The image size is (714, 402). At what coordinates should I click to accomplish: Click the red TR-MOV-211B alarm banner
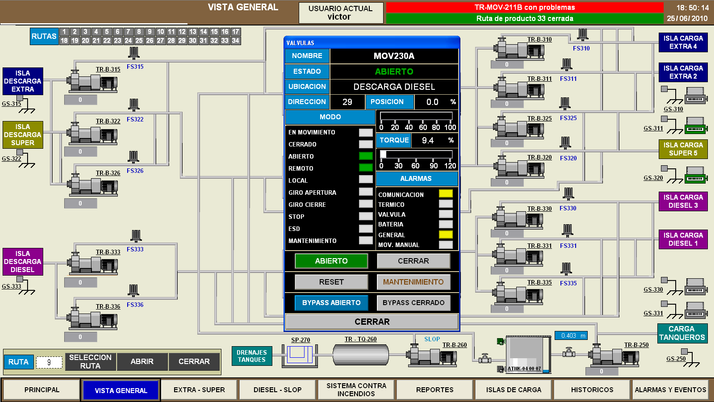tap(525, 7)
